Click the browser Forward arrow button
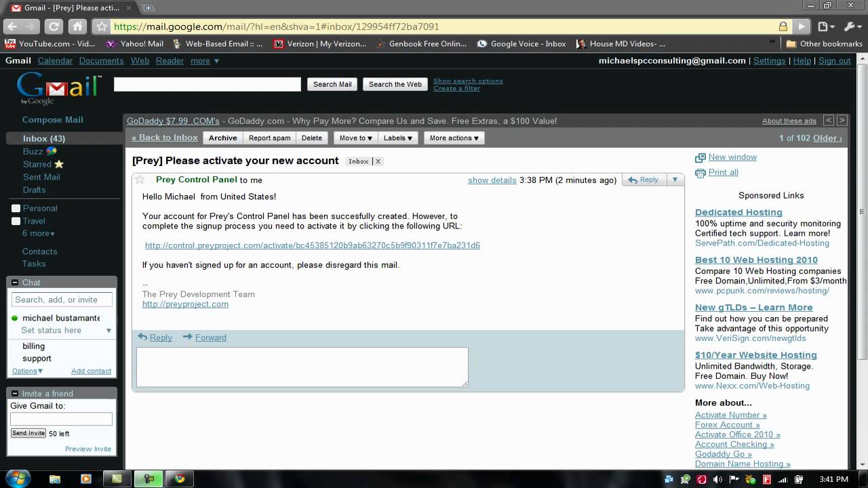Screen dimensions: 868x488 [31, 26]
